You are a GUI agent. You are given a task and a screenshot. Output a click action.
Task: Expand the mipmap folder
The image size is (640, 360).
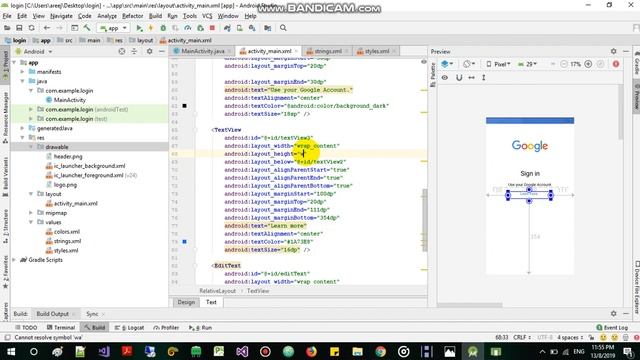(31, 213)
